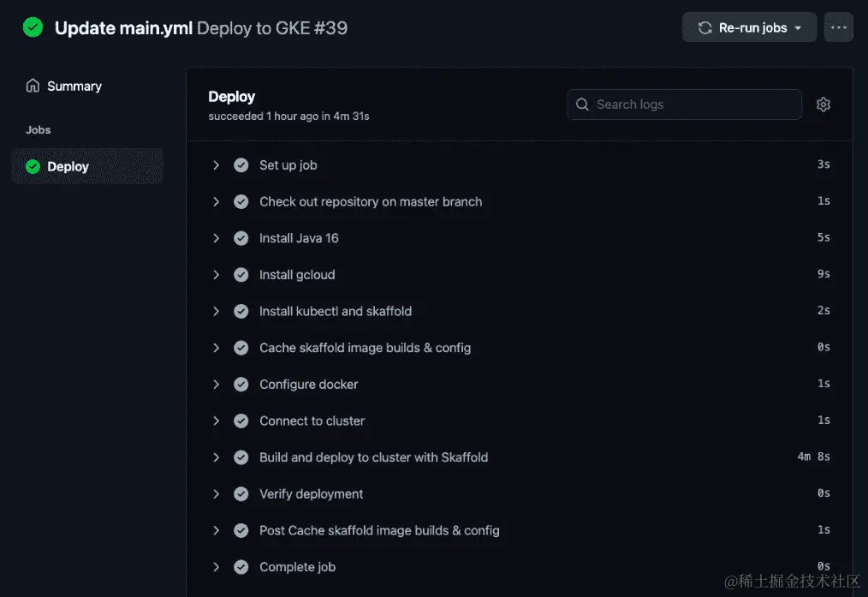
Task: Click the success check icon for Configure docker
Action: click(241, 385)
